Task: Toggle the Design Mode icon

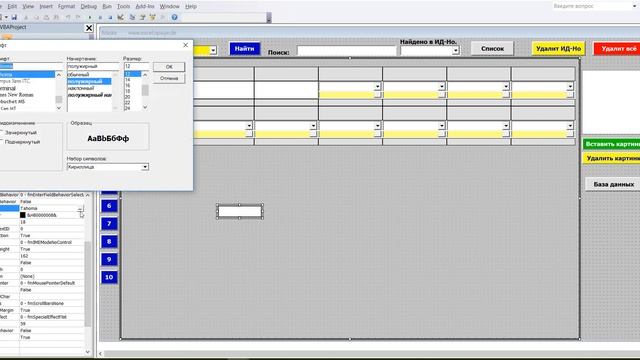Action: coord(121,17)
